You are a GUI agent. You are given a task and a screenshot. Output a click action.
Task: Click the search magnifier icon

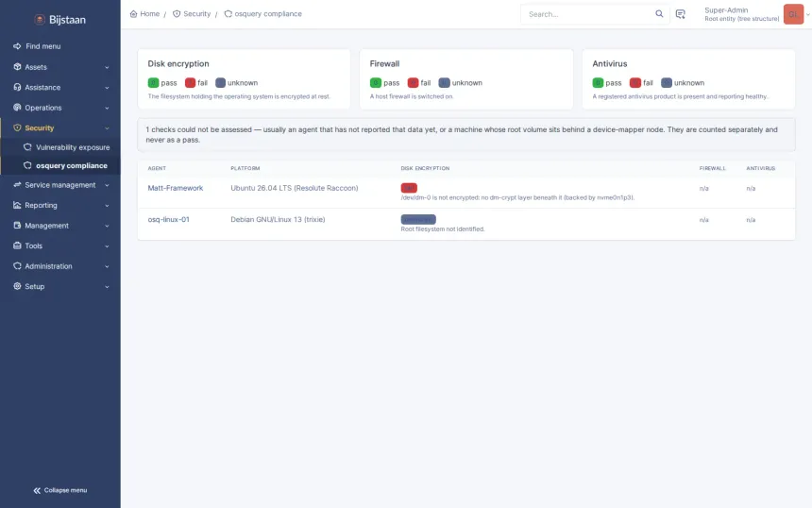click(x=659, y=14)
